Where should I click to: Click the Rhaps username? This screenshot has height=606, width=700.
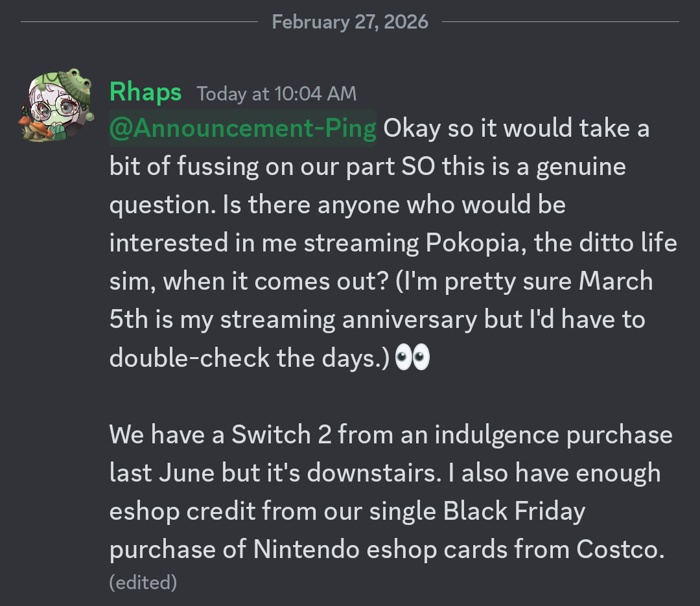tap(145, 93)
